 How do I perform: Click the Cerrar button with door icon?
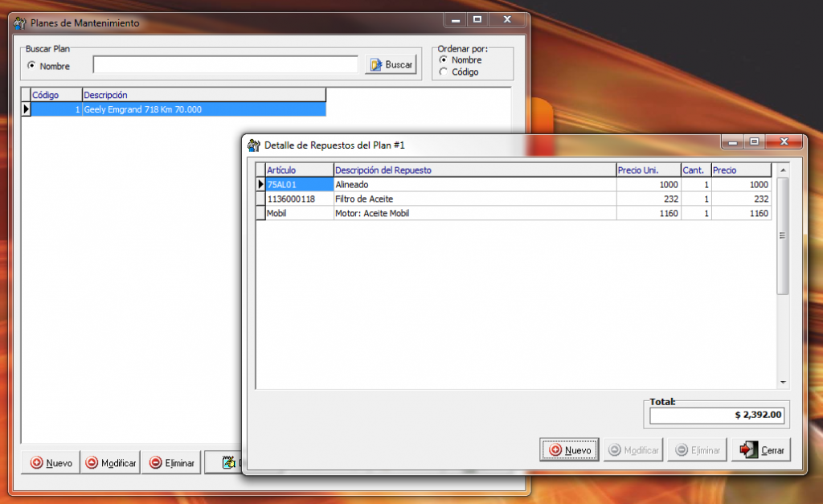coord(761,450)
